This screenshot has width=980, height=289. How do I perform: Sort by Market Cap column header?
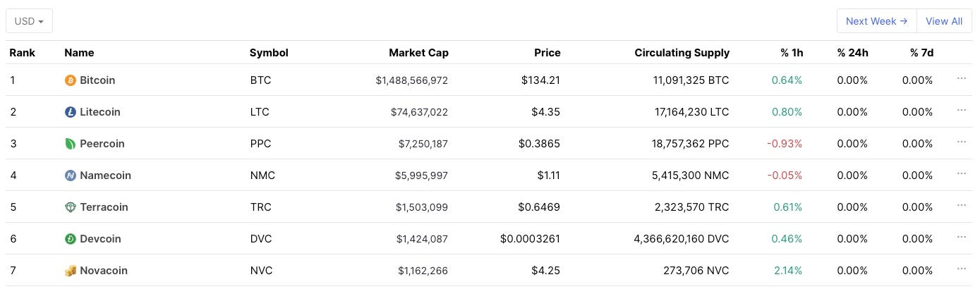418,53
